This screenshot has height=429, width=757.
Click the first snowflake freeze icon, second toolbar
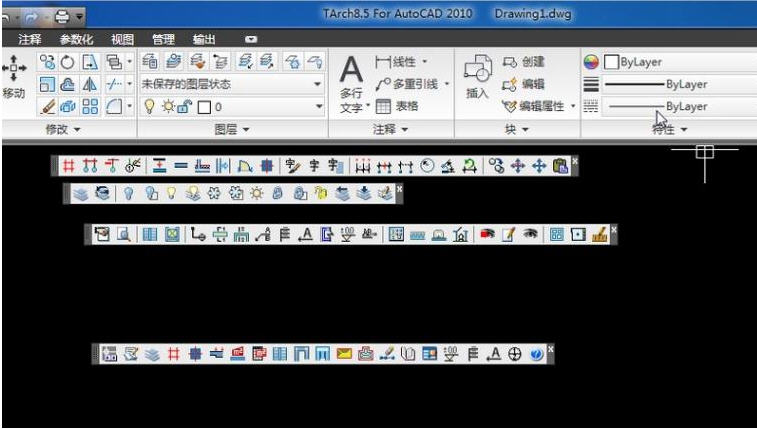(214, 194)
